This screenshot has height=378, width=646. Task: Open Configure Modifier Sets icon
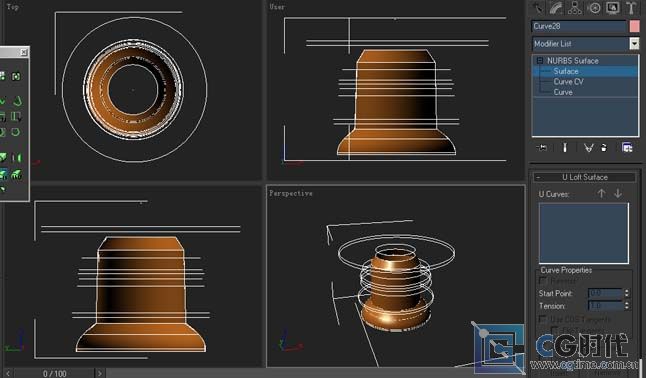click(627, 148)
